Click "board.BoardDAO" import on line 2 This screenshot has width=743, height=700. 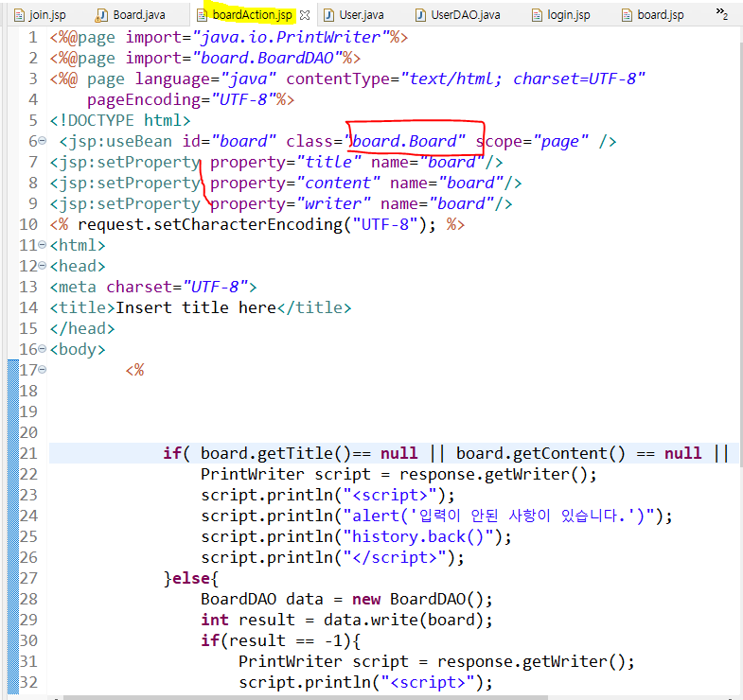coord(267,58)
